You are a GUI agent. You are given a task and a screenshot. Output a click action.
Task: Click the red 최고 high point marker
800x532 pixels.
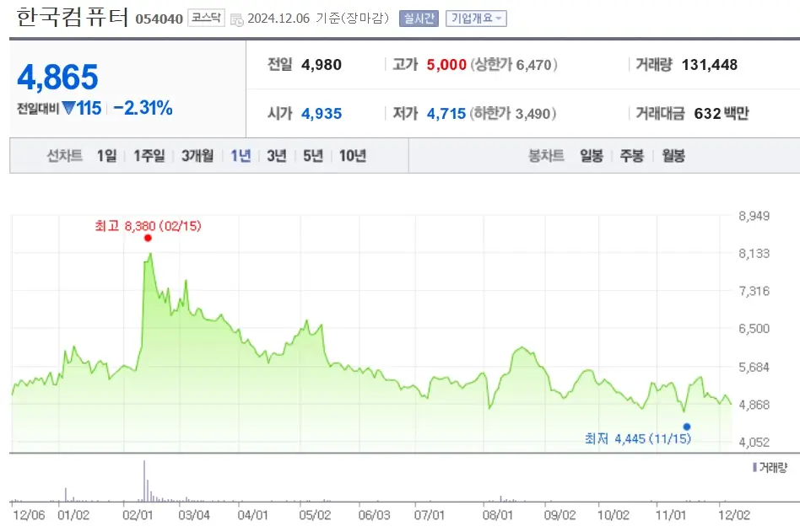click(x=148, y=238)
